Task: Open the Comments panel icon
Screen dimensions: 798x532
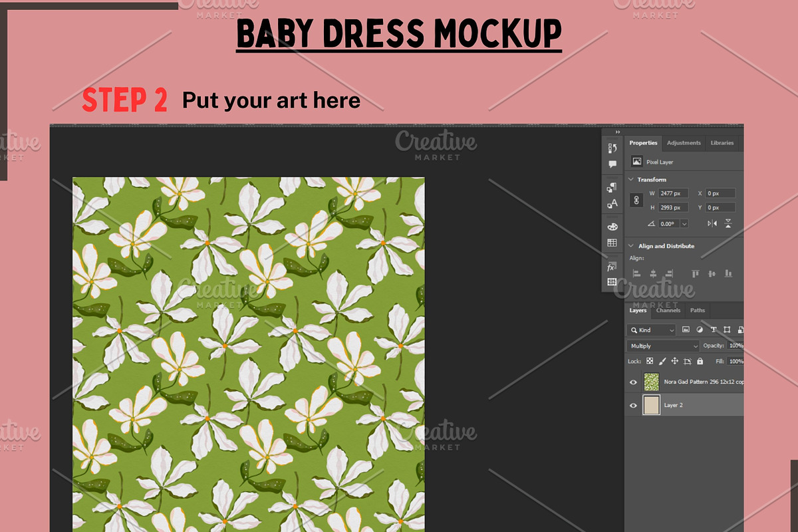Action: click(612, 164)
